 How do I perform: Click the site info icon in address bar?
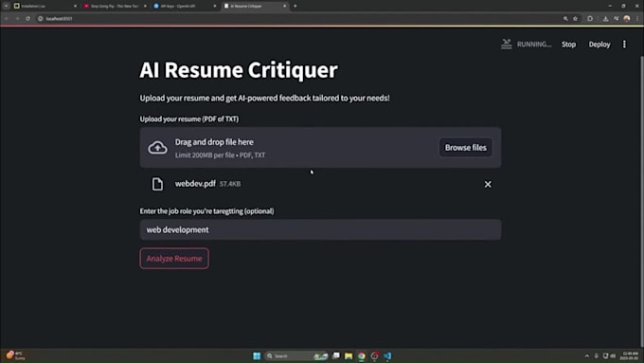click(x=40, y=19)
